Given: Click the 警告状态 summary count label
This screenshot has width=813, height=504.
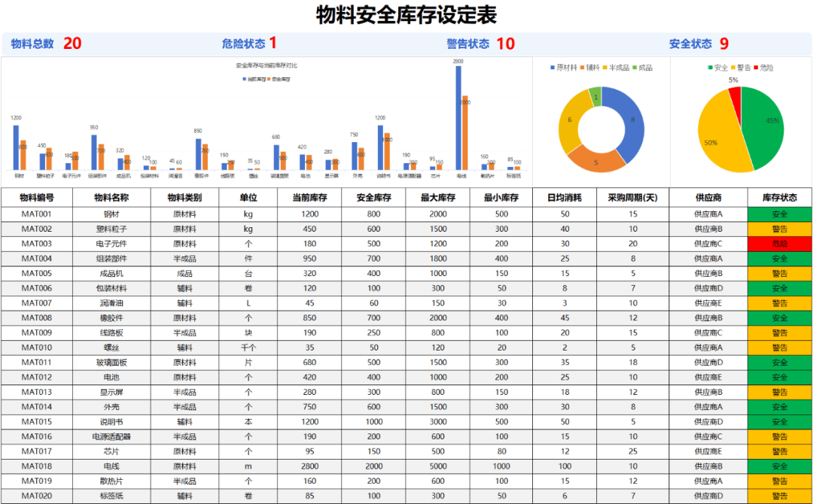Looking at the screenshot, I should 468,44.
